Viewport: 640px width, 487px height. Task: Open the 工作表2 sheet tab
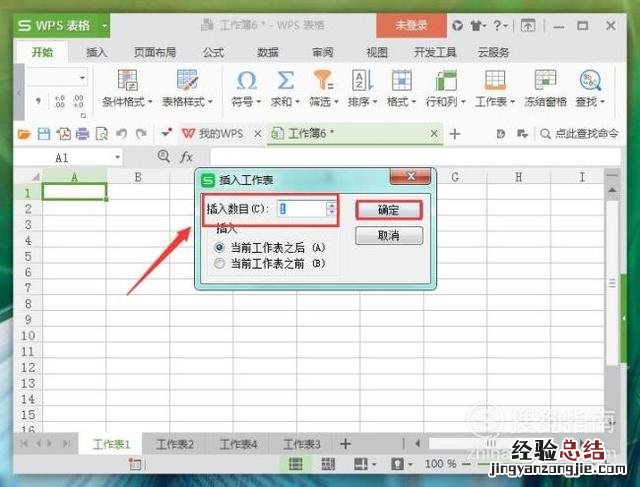point(175,444)
